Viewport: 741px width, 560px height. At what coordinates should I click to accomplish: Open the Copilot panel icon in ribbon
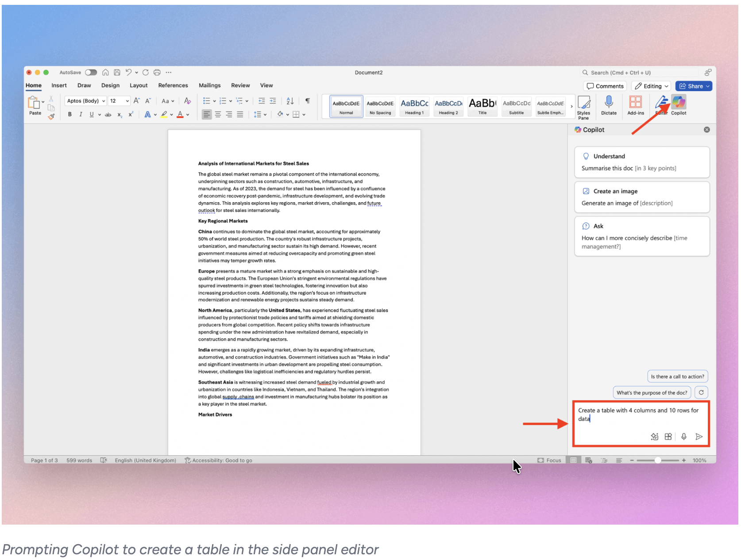[679, 105]
